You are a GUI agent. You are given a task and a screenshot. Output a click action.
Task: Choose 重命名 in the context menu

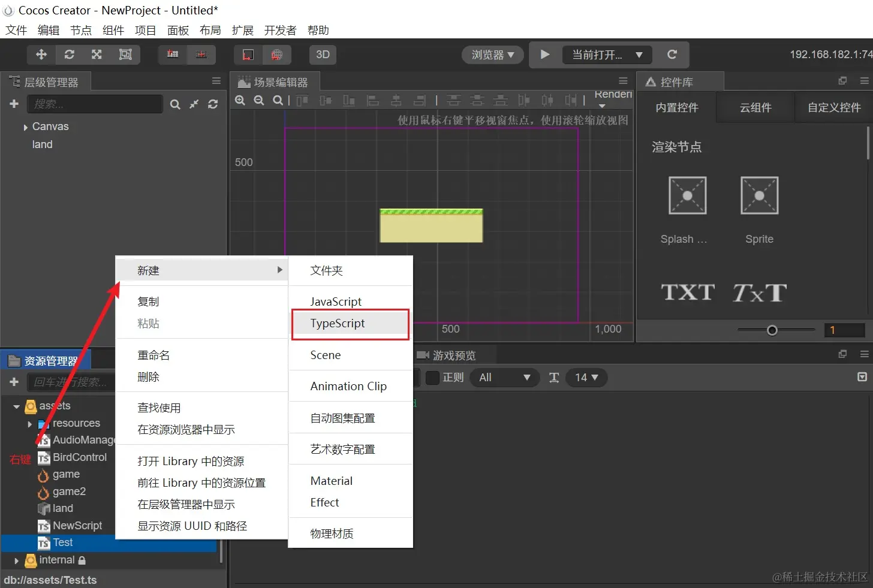201,355
